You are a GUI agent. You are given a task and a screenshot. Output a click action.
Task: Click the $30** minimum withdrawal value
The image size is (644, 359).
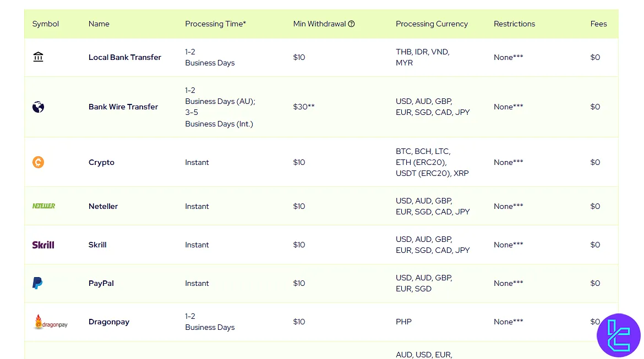(304, 107)
